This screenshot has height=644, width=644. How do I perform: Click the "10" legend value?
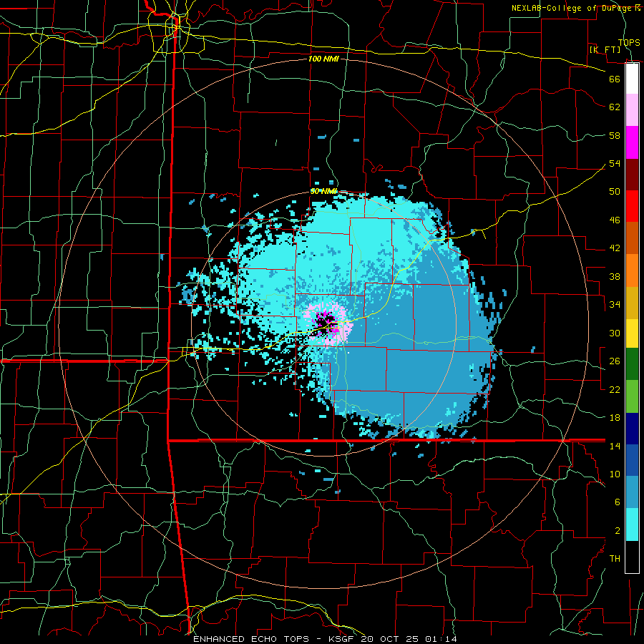[x=615, y=474]
